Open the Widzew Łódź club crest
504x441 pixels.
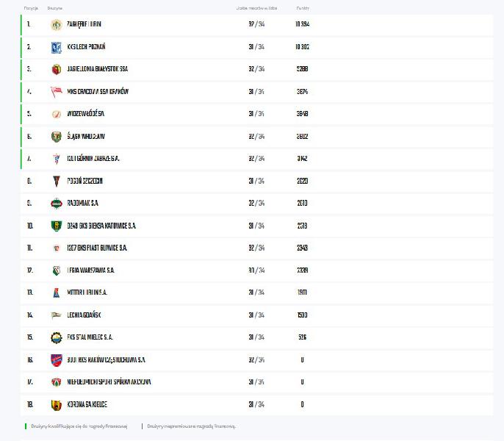(56, 114)
